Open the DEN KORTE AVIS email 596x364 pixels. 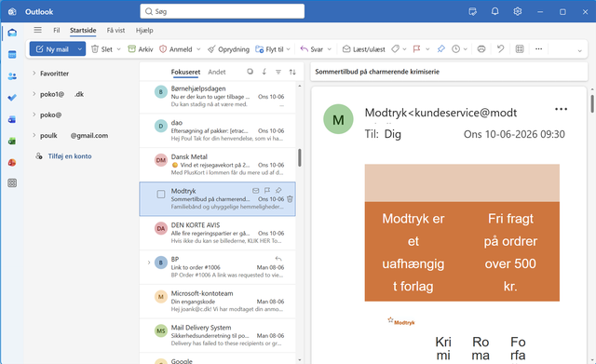coord(217,233)
